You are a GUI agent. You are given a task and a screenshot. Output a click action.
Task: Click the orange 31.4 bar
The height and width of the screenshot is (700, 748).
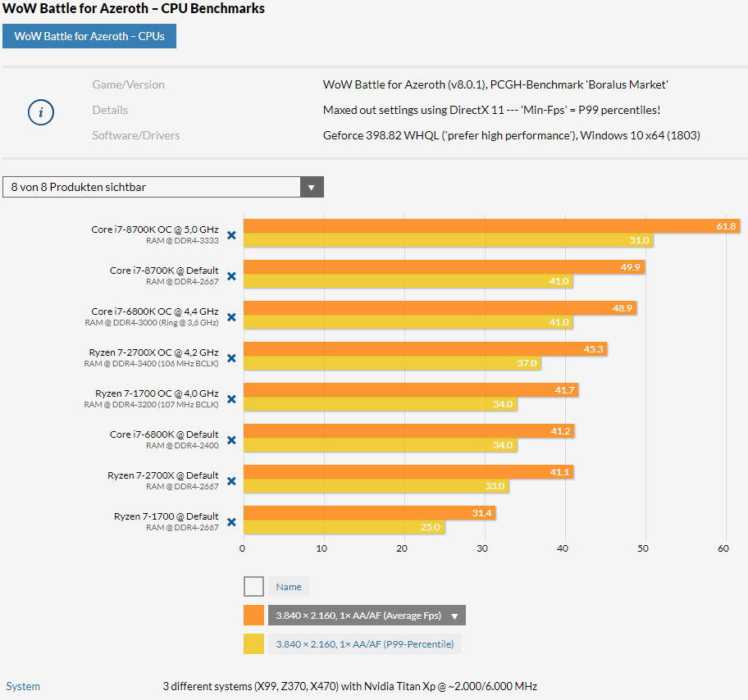(x=370, y=513)
